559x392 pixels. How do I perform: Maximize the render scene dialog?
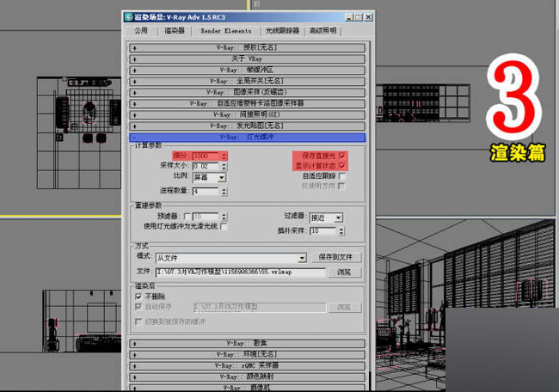click(x=358, y=17)
